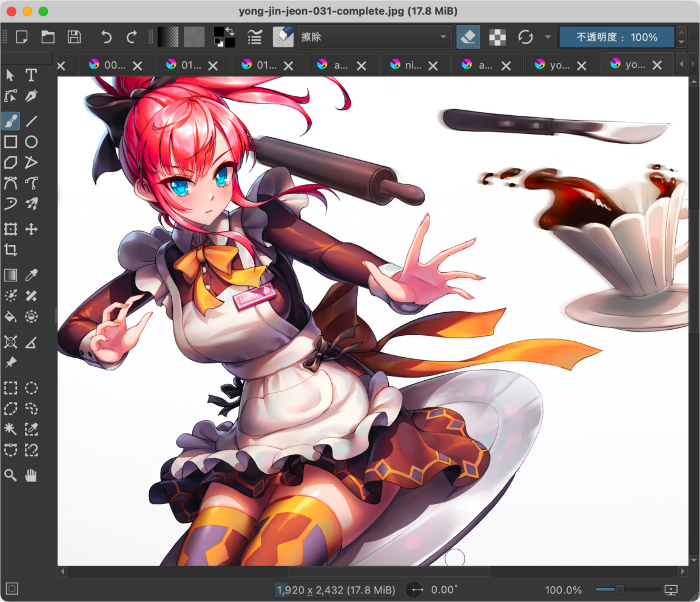Screen dimensions: 700x602
Task: Select the Line tool
Action: click(x=31, y=121)
